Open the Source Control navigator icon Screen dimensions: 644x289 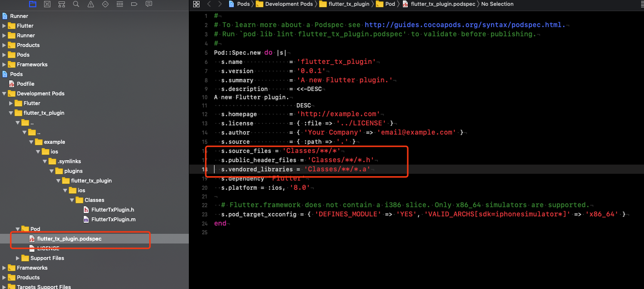coord(47,4)
